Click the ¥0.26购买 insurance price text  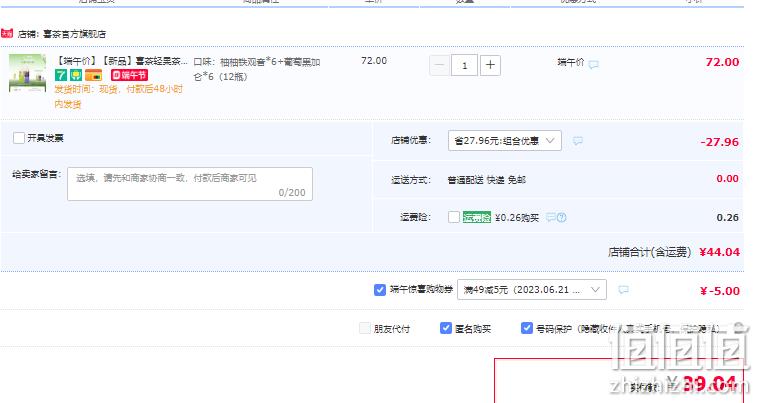pos(517,218)
